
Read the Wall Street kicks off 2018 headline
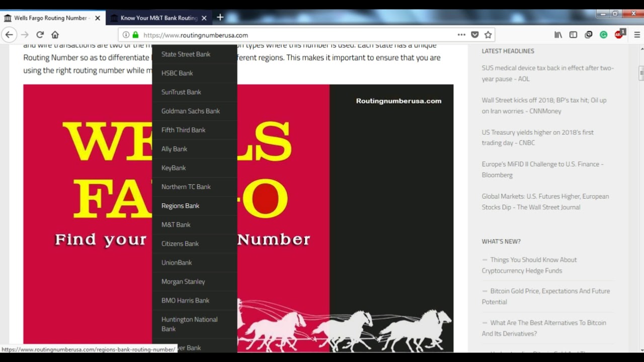544,106
